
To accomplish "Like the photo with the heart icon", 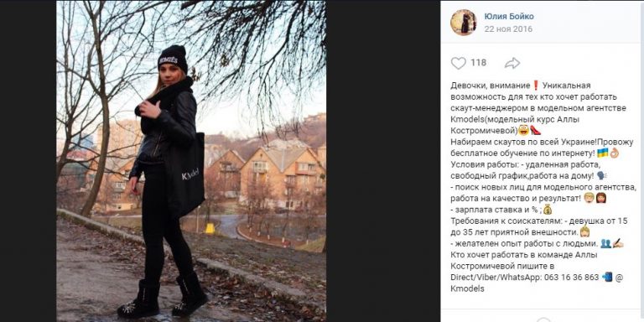I will point(459,63).
